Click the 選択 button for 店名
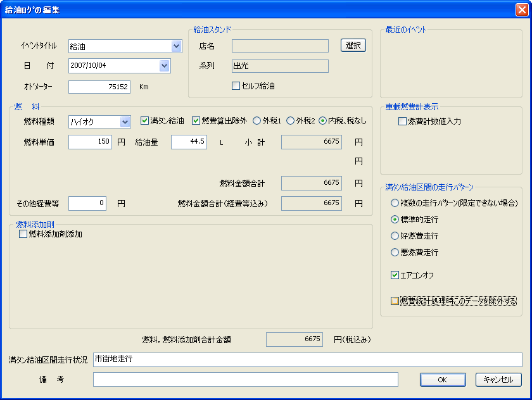Viewport: 532px width, 400px height. pyautogui.click(x=353, y=46)
